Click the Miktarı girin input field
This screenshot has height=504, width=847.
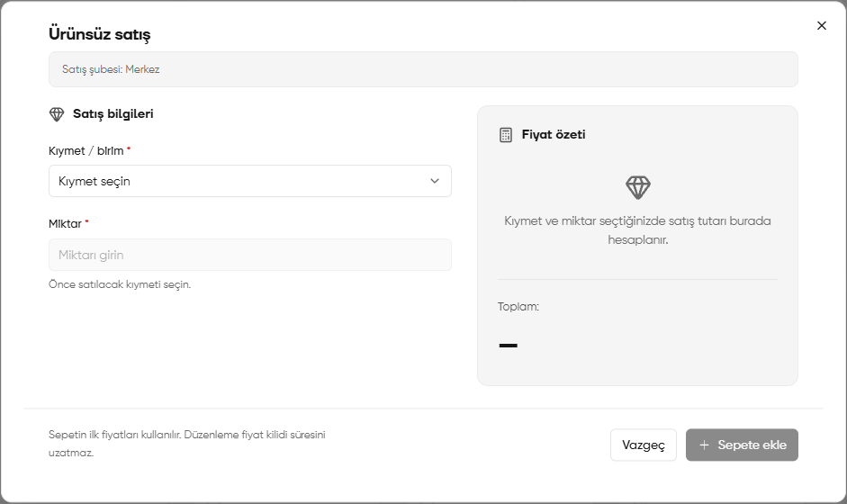250,255
